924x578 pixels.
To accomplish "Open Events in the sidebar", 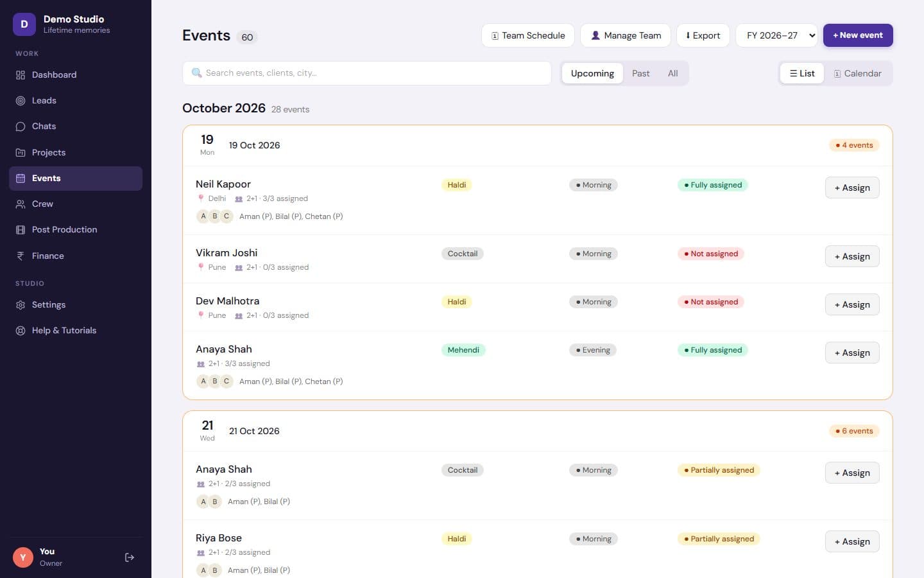I will tap(76, 179).
